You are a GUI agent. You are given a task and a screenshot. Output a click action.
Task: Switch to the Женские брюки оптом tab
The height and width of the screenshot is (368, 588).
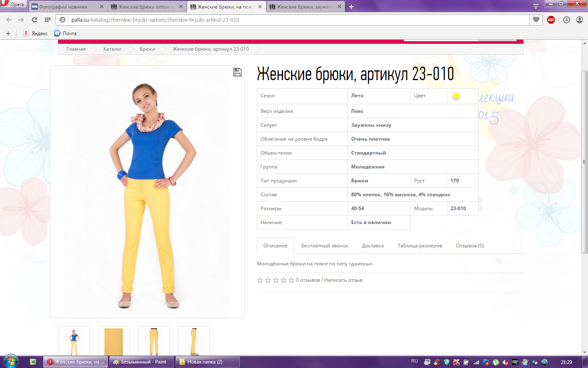click(147, 7)
